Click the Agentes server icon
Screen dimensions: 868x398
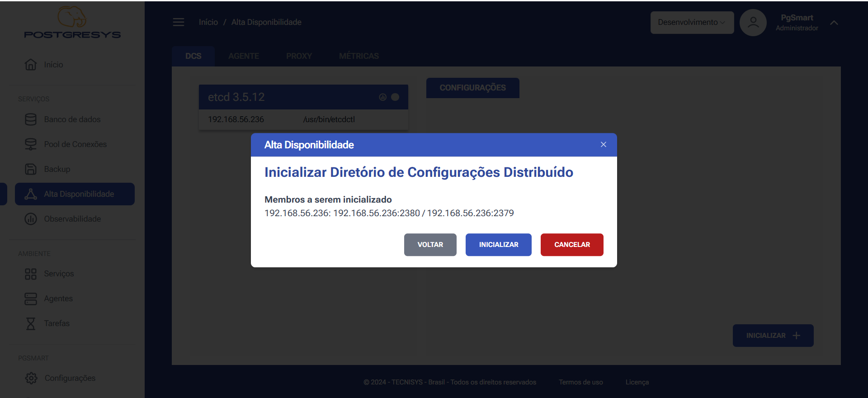pyautogui.click(x=31, y=298)
